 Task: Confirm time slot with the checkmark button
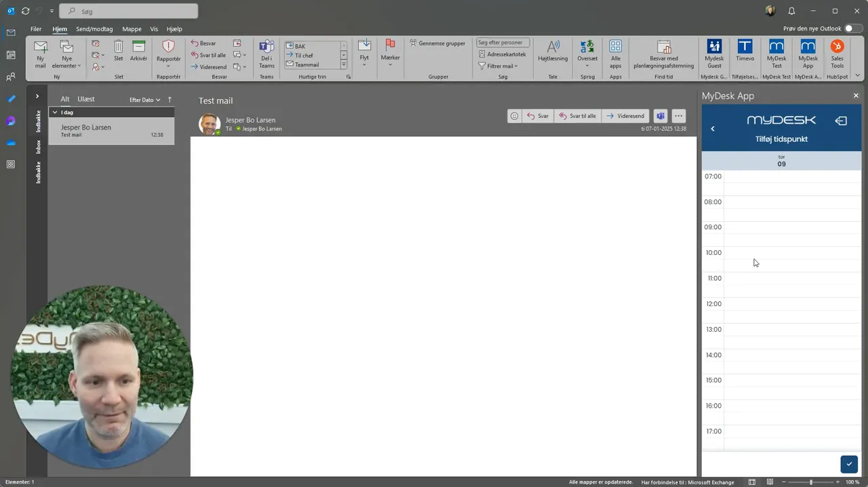pyautogui.click(x=849, y=464)
